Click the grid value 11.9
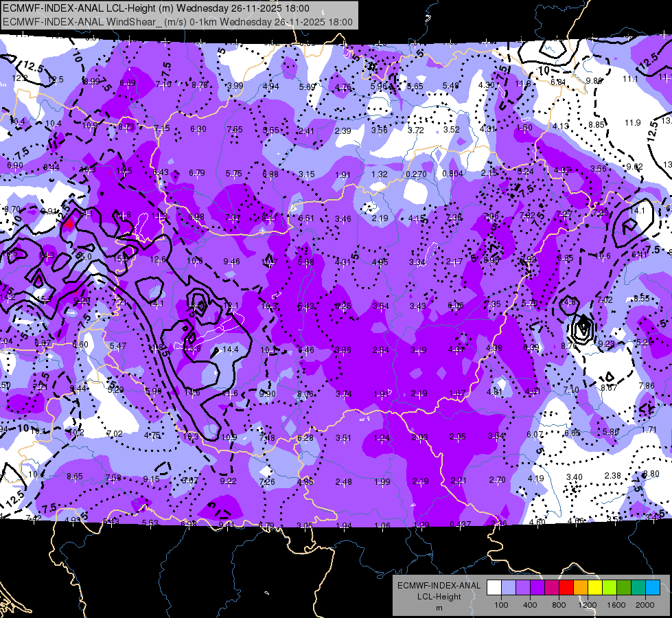Screen dimensions: 672x618 click(633, 123)
